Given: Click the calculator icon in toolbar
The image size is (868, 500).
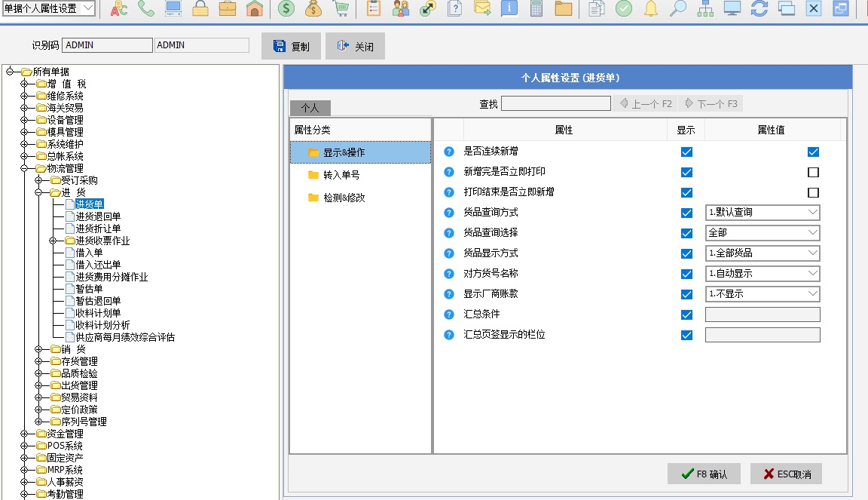Looking at the screenshot, I should coord(536,9).
